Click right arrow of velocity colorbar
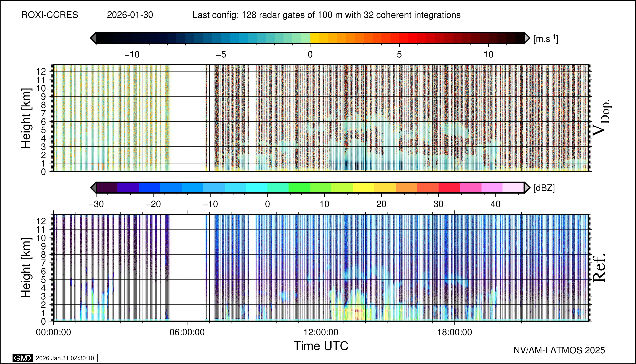Viewport: 636px width, 364px height. (527, 38)
